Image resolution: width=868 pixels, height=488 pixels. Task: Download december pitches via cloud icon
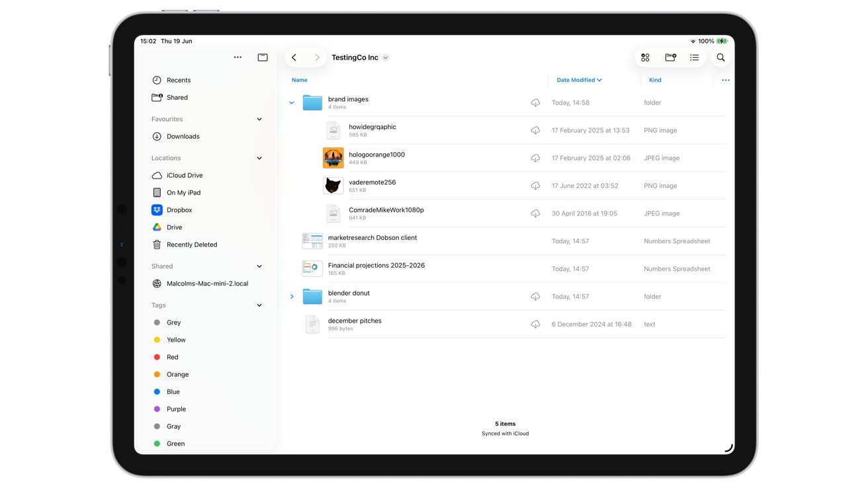[x=535, y=324]
